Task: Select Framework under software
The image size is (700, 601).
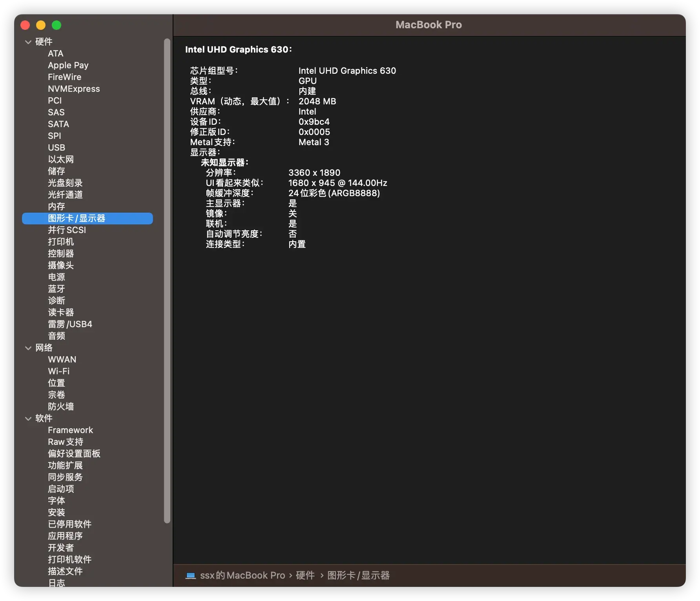Action: tap(71, 430)
